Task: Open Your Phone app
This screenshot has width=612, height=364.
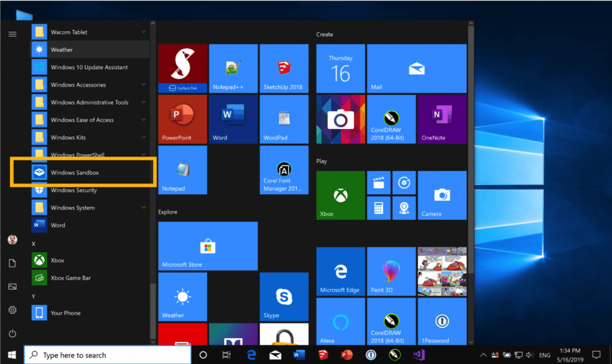Action: click(x=90, y=313)
